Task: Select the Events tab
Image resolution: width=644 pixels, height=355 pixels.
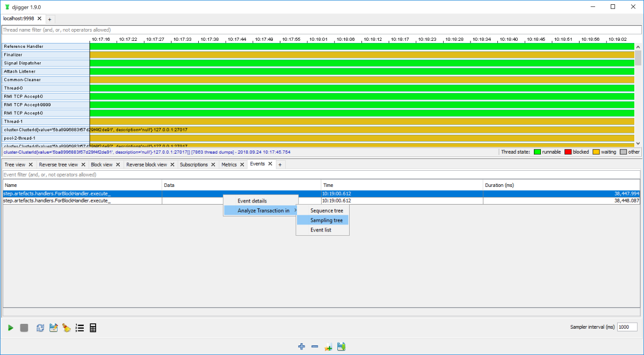Action: click(257, 164)
